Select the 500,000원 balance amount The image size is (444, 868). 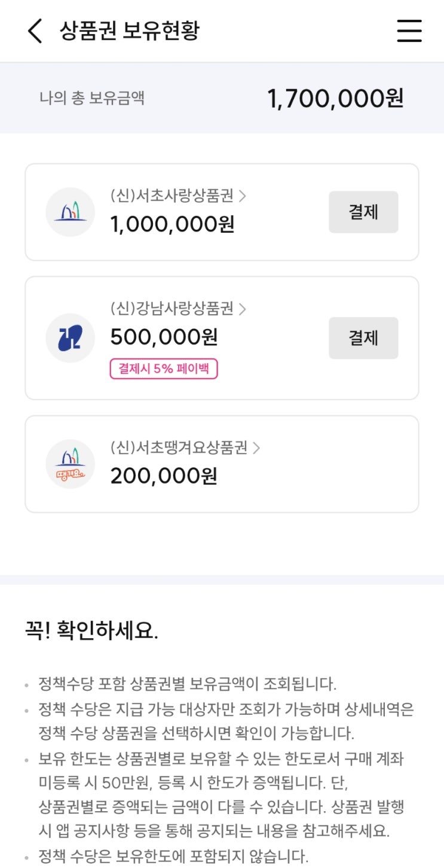164,337
